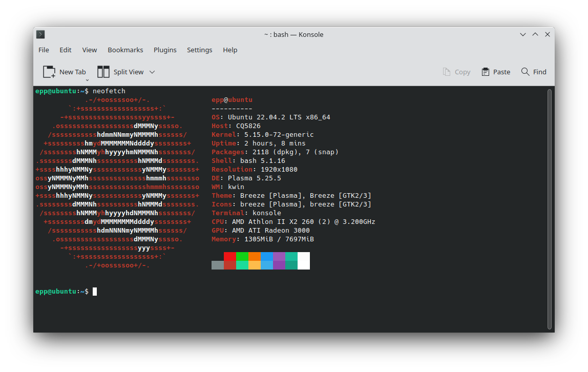Viewport: 588px width, 372px height.
Task: Click the Paste clipboard icon
Action: 485,72
